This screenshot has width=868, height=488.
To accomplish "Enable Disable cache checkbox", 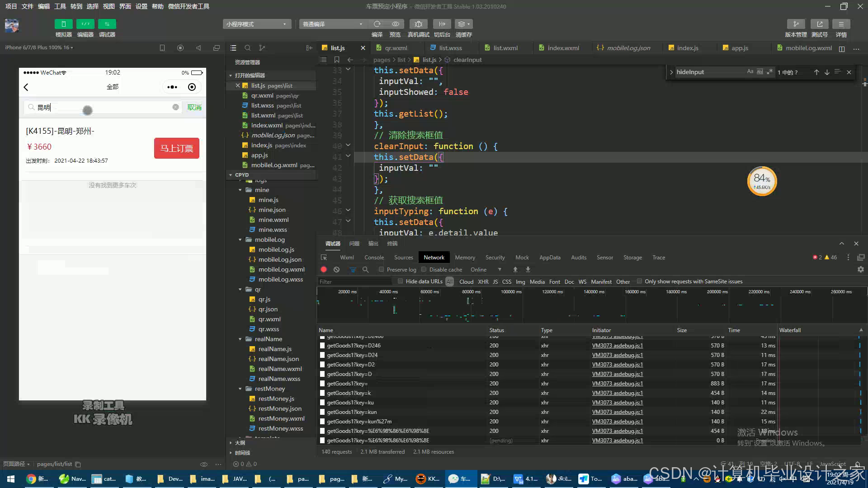I will click(424, 270).
